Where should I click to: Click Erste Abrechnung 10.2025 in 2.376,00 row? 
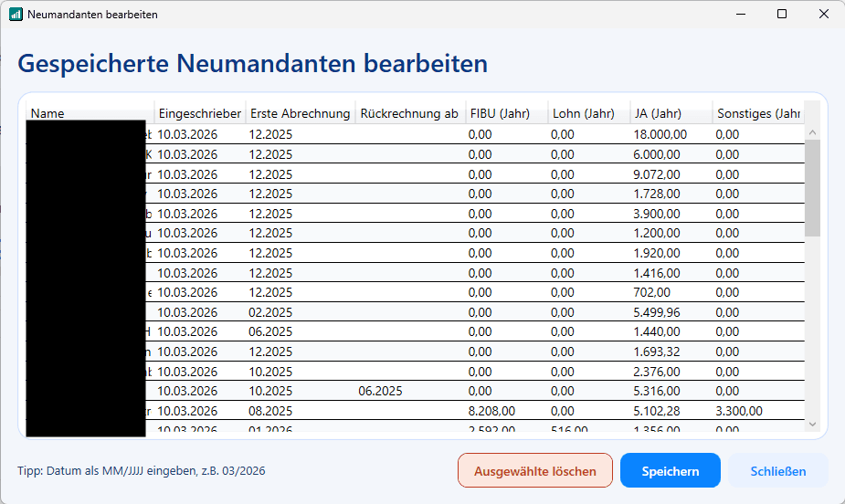coord(301,372)
